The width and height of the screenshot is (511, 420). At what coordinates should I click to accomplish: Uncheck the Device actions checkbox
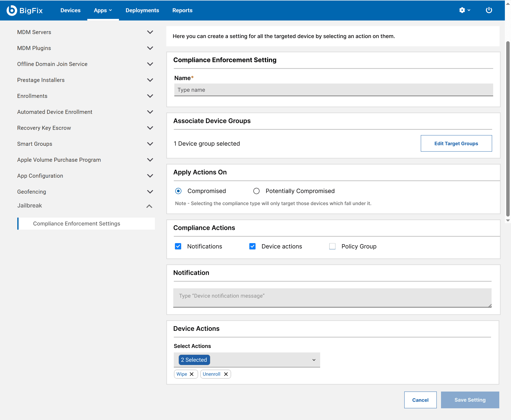(x=252, y=246)
